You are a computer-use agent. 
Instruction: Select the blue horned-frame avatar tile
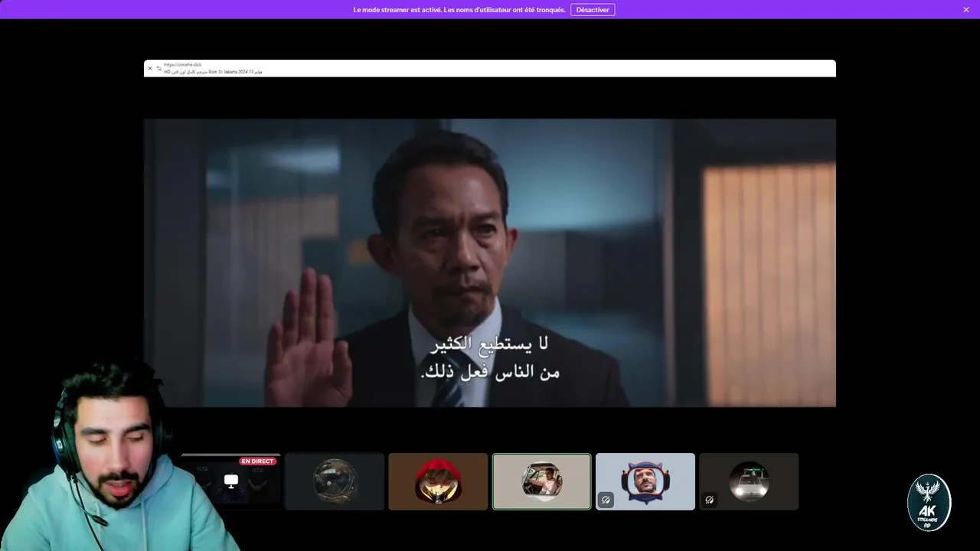coord(645,481)
